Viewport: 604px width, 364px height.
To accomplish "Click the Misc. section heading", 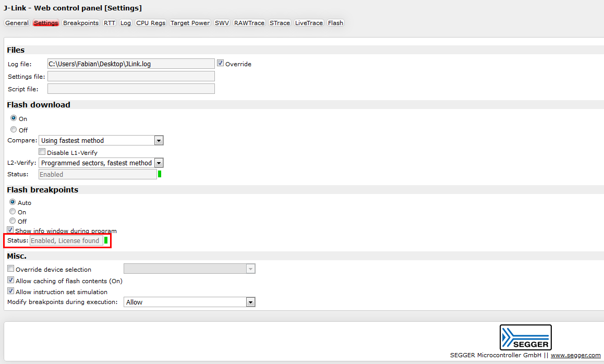I will [x=17, y=256].
